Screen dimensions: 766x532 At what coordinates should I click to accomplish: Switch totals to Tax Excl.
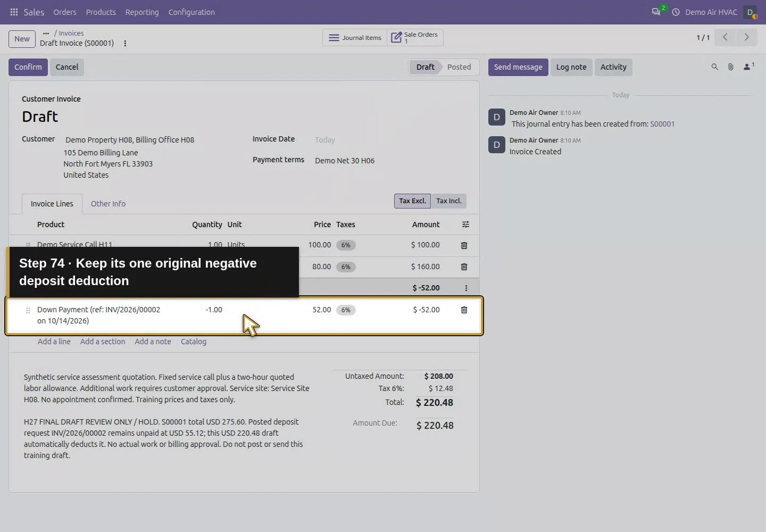point(412,201)
